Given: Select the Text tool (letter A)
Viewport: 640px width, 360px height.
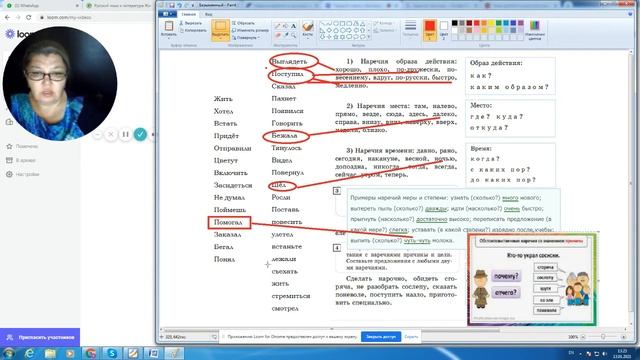Looking at the screenshot, I should [x=293, y=26].
